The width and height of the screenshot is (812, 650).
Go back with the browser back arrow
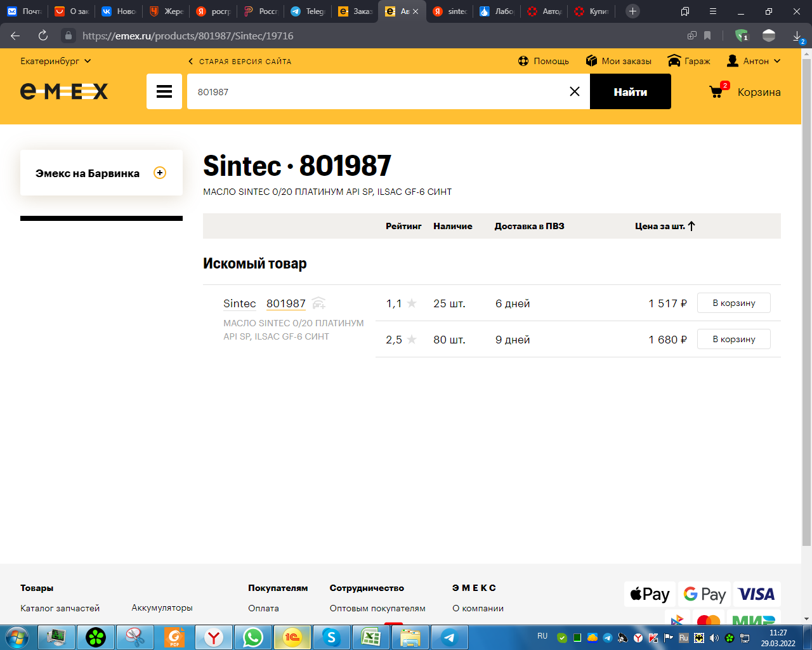click(x=16, y=36)
